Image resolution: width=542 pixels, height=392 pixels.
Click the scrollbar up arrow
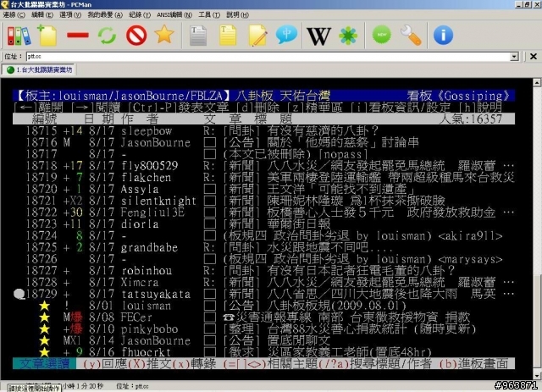coord(536,83)
